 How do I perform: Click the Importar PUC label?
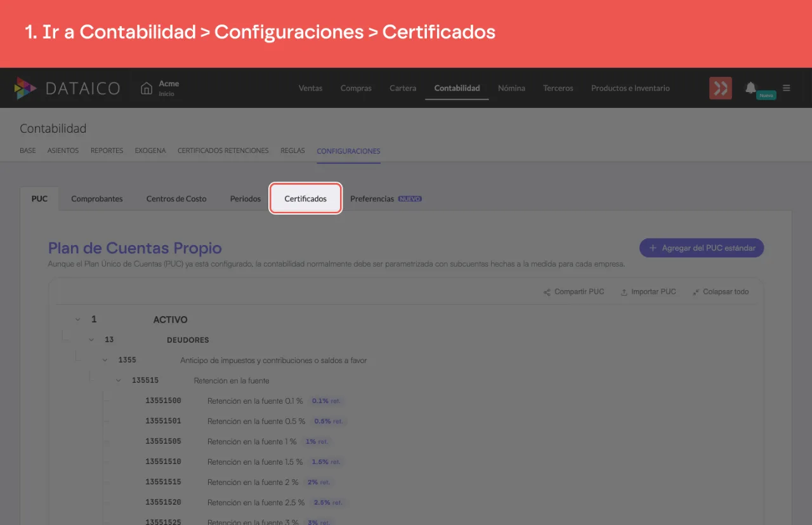click(653, 292)
